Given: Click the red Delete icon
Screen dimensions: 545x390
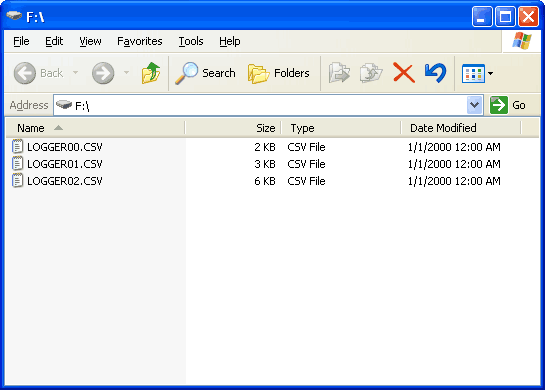Looking at the screenshot, I should (404, 73).
